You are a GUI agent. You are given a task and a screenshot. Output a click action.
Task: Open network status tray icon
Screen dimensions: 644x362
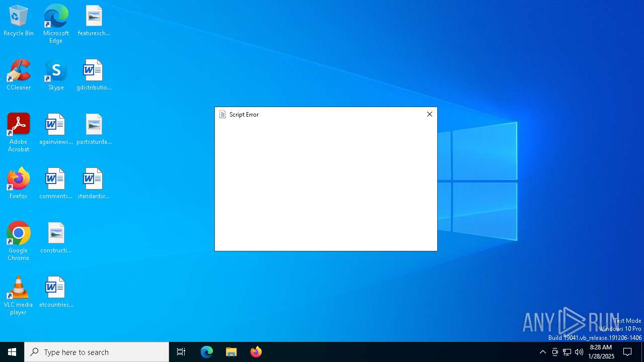567,352
